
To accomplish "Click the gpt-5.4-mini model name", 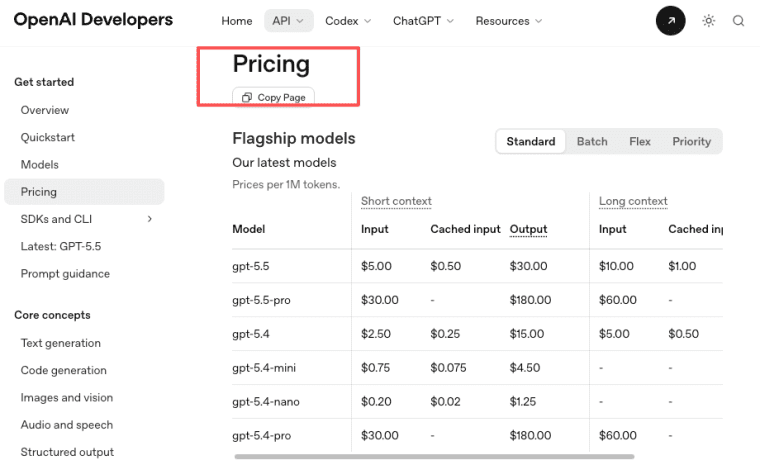I will coord(264,368).
